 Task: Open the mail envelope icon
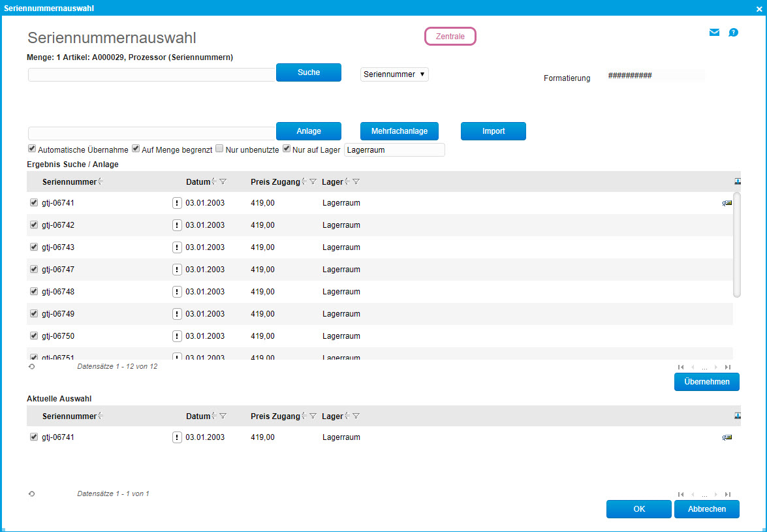click(714, 32)
